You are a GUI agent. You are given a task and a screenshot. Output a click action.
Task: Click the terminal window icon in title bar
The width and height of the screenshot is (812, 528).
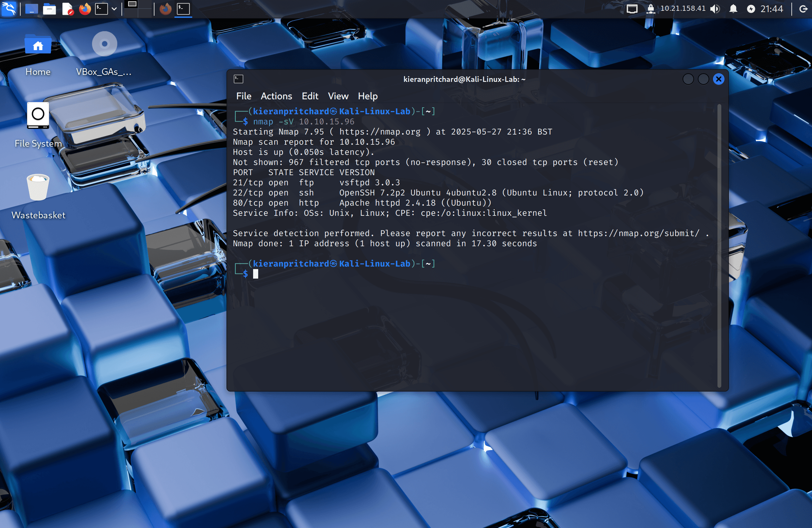(x=238, y=79)
